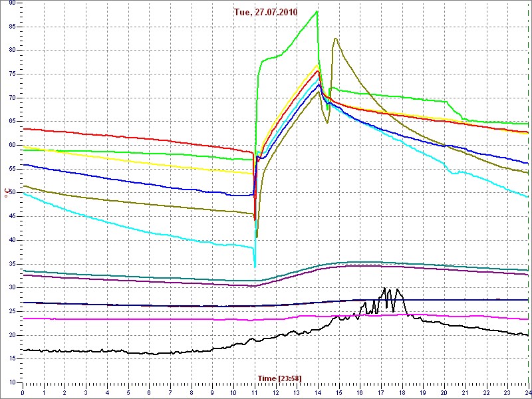Select the 65 temperature axis label
This screenshot has width=532, height=399.
point(12,122)
